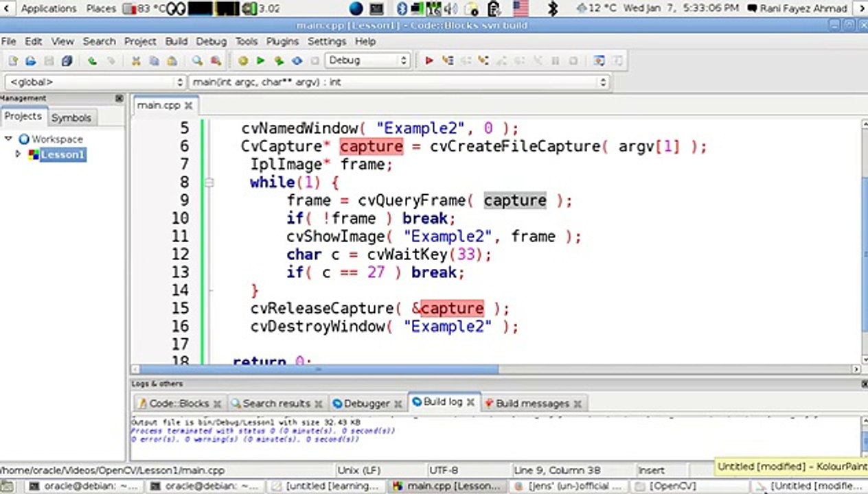Toggle code fold at line 8

click(x=209, y=183)
